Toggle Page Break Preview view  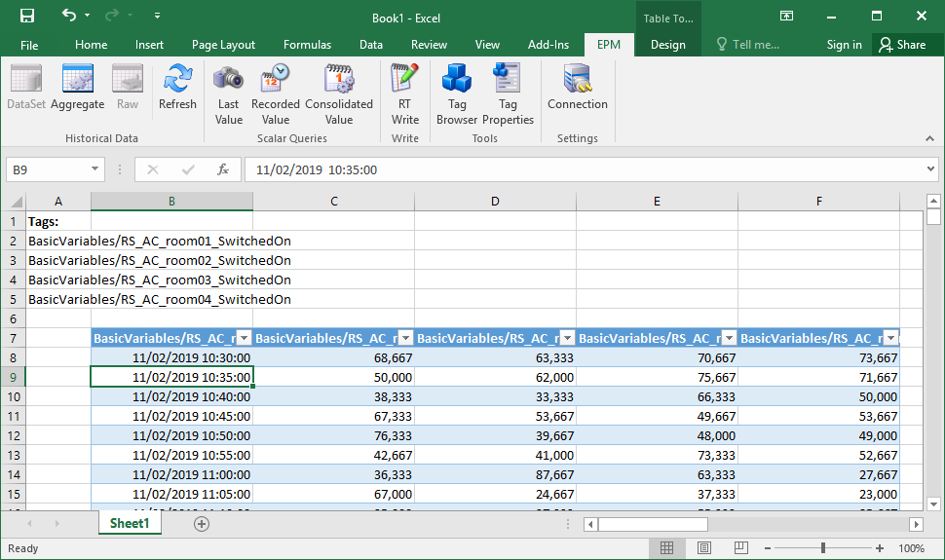[x=740, y=548]
